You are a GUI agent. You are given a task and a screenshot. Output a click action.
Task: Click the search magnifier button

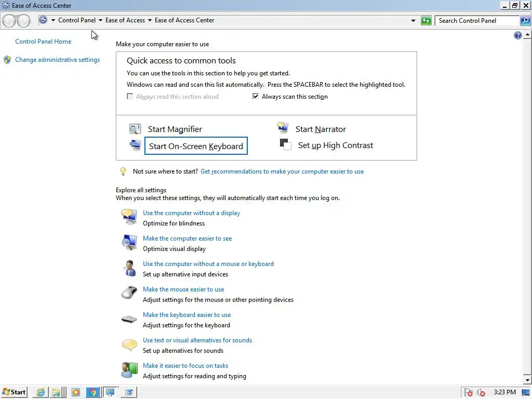click(525, 21)
